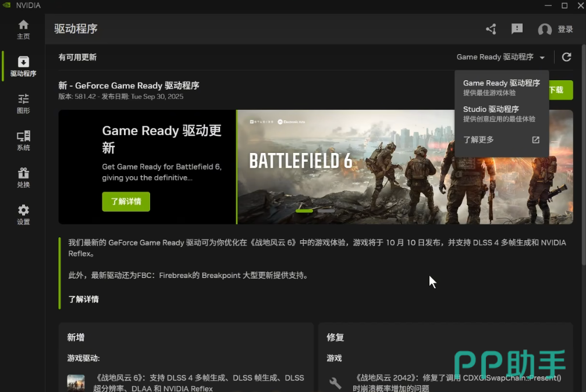Select Game Ready 驱动程序 option in menu

point(501,87)
